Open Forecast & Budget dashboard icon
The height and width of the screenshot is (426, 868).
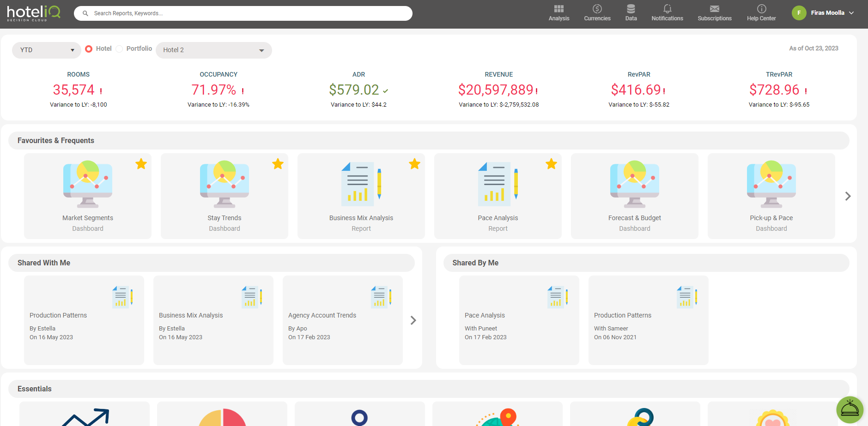635,185
